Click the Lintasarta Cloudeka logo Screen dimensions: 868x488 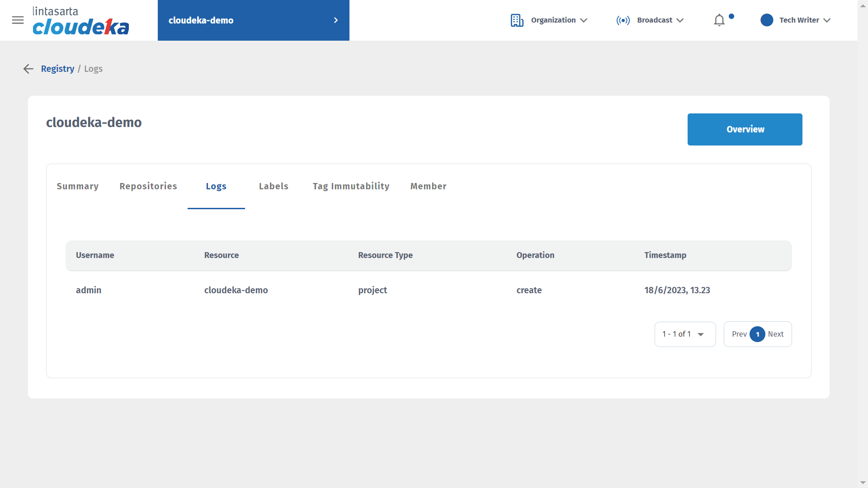pos(80,21)
